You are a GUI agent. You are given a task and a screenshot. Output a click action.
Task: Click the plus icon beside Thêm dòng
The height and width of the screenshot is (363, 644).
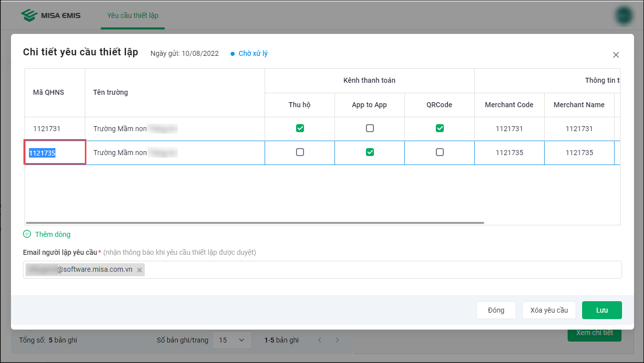27,234
